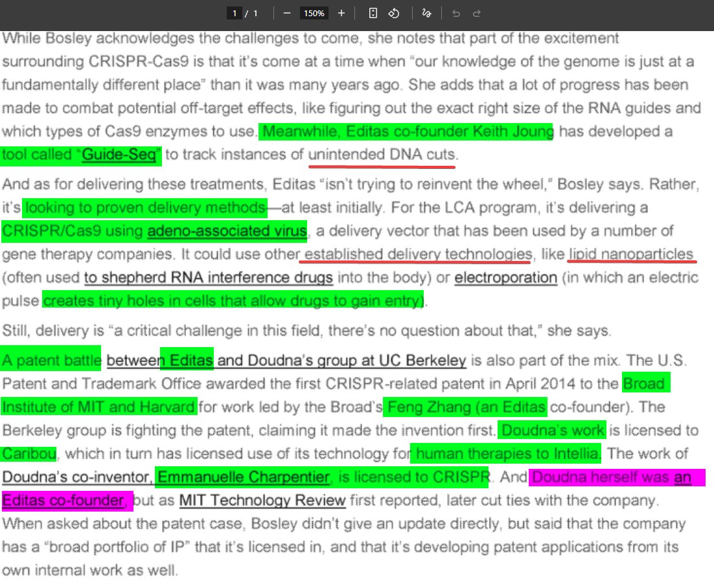714x588 pixels.
Task: Click the highlighted 'Editas co-founder' link
Action: coord(63,500)
